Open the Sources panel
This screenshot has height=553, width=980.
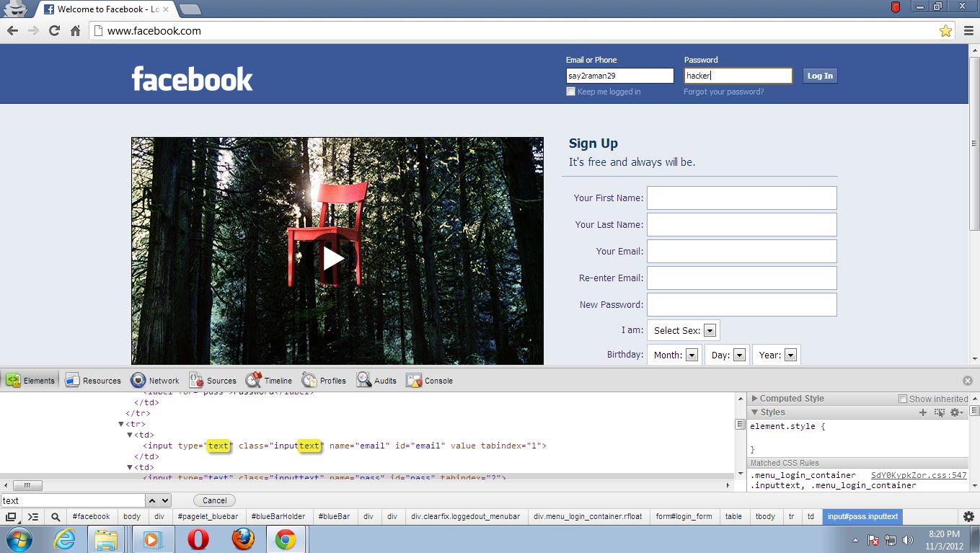(213, 381)
